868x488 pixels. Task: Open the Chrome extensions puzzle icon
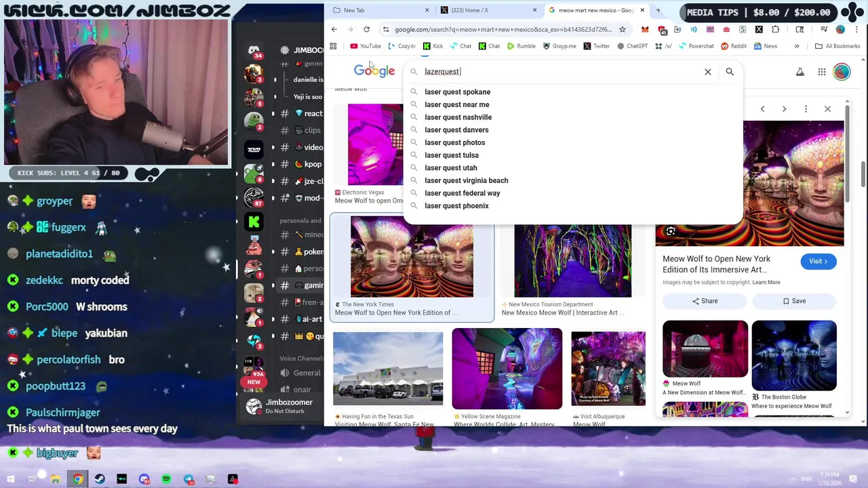coord(775,29)
